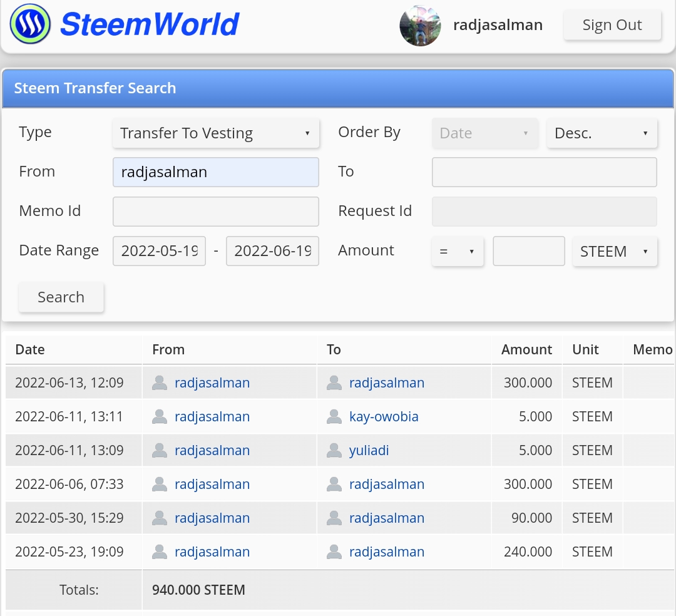Open To radjasalman link in 2022-05-23 row

[387, 552]
